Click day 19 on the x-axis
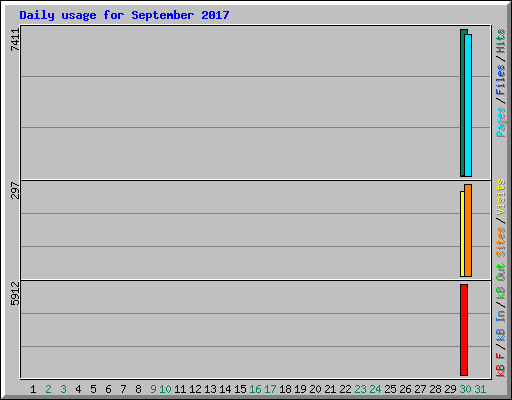Viewport: 512px width, 400px height. click(x=300, y=389)
